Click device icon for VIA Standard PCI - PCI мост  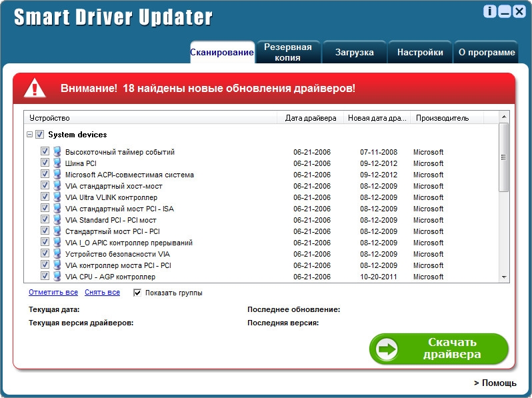pyautogui.click(x=57, y=219)
